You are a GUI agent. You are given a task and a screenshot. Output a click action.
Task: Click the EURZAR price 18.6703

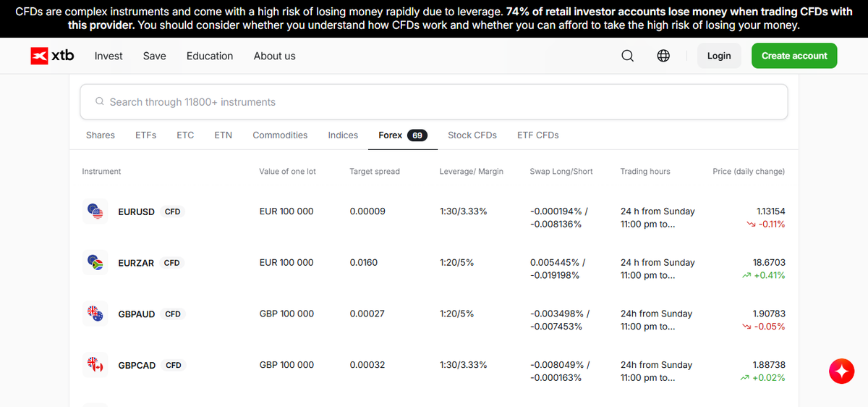[x=769, y=263]
